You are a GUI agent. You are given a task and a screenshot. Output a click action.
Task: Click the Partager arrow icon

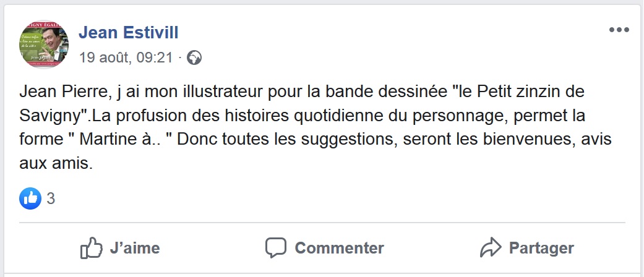pos(490,249)
